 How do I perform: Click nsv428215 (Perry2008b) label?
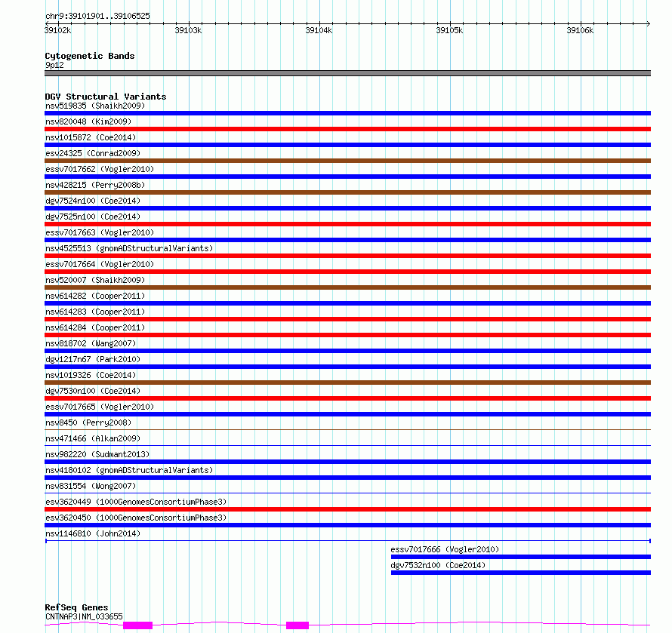[x=95, y=185]
